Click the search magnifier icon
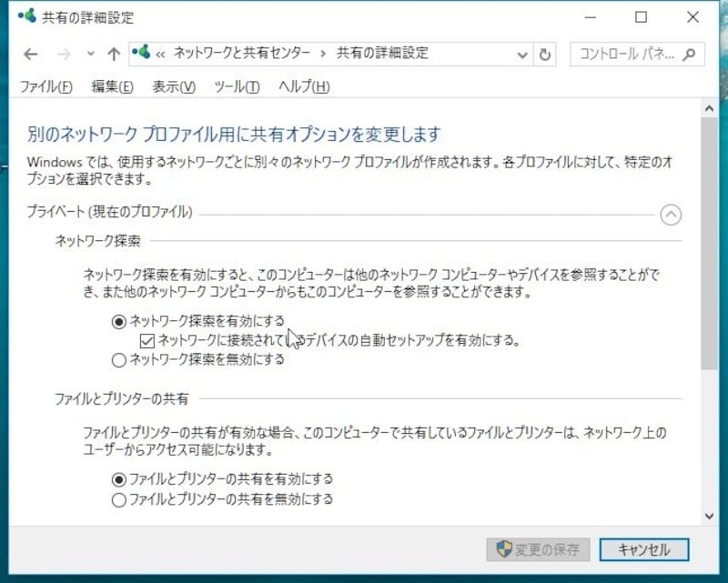The image size is (728, 583). point(689,55)
